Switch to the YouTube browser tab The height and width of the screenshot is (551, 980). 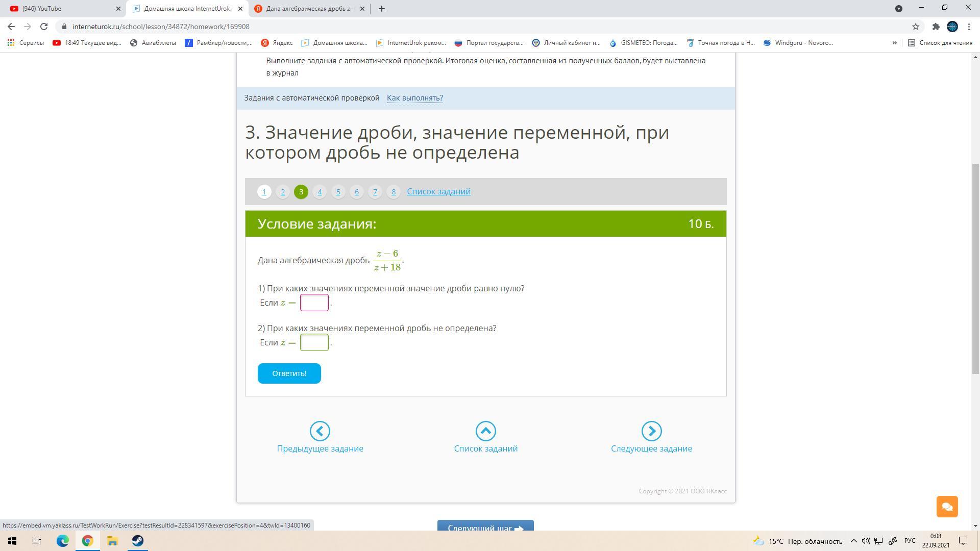click(x=61, y=9)
